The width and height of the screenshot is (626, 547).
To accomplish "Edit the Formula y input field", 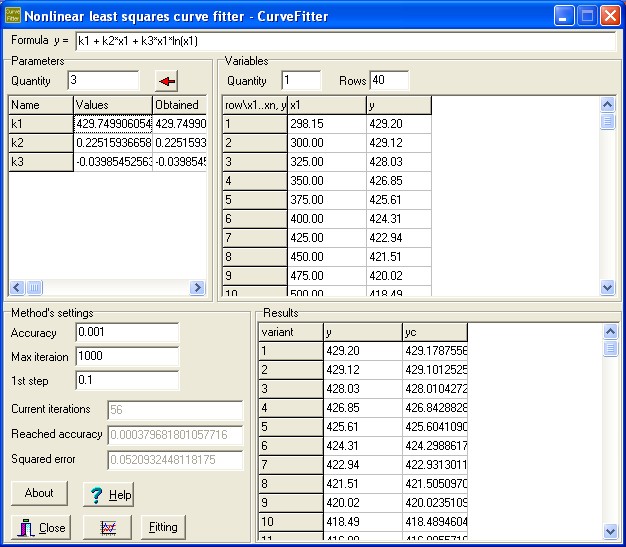I will 345,42.
